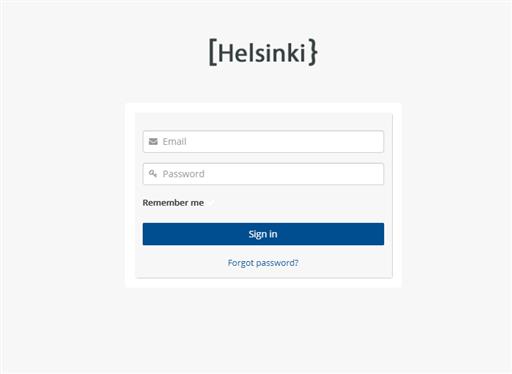Click the key symbol left of Password
The width and height of the screenshot is (512, 374).
(153, 174)
